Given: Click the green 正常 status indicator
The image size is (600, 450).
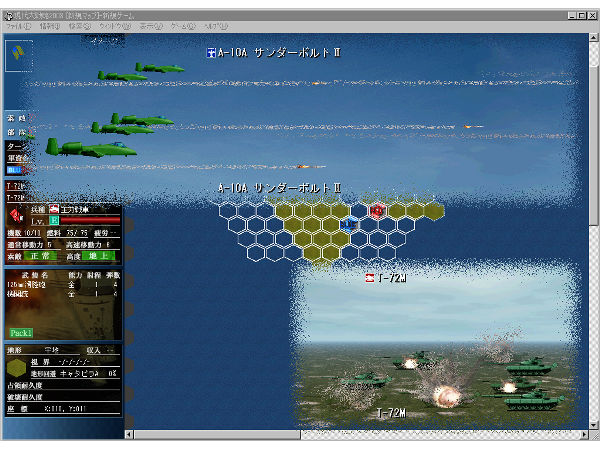Looking at the screenshot, I should point(40,256).
